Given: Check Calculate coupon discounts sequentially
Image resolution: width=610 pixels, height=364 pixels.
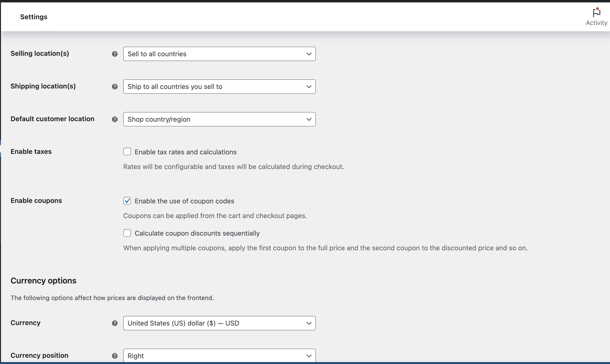Looking at the screenshot, I should [x=127, y=233].
